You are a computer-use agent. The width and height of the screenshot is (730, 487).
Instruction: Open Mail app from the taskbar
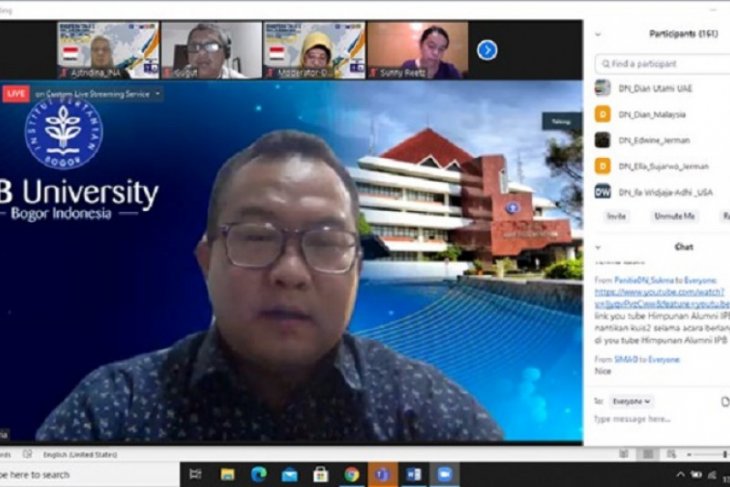(x=289, y=474)
